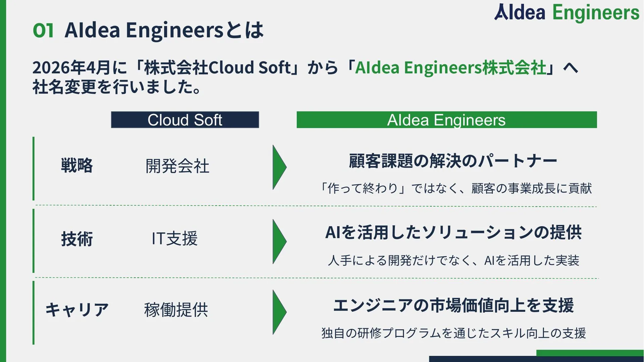Select the 開発会社 text

pos(177,166)
